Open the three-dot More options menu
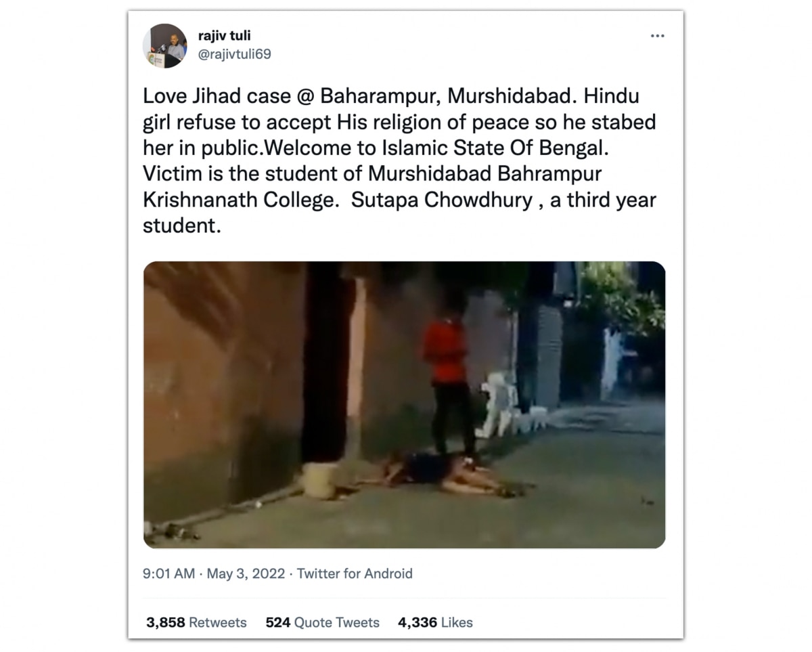The width and height of the screenshot is (812, 652). [657, 36]
